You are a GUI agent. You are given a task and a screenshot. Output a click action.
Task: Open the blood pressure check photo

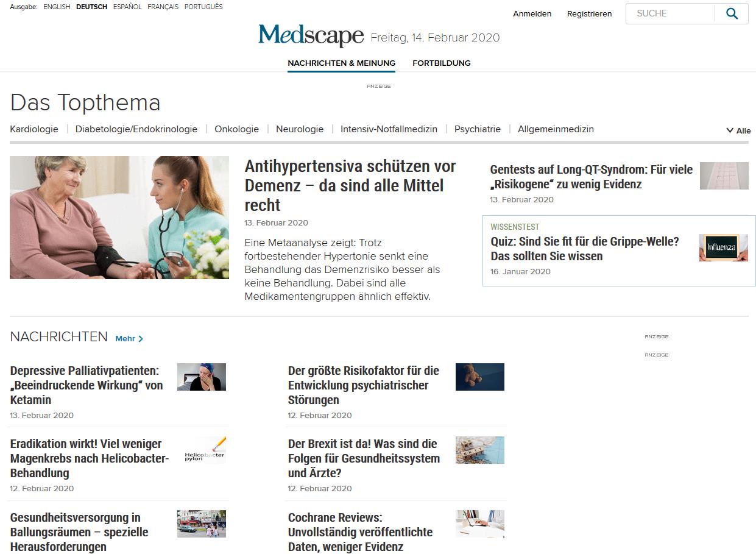[119, 218]
